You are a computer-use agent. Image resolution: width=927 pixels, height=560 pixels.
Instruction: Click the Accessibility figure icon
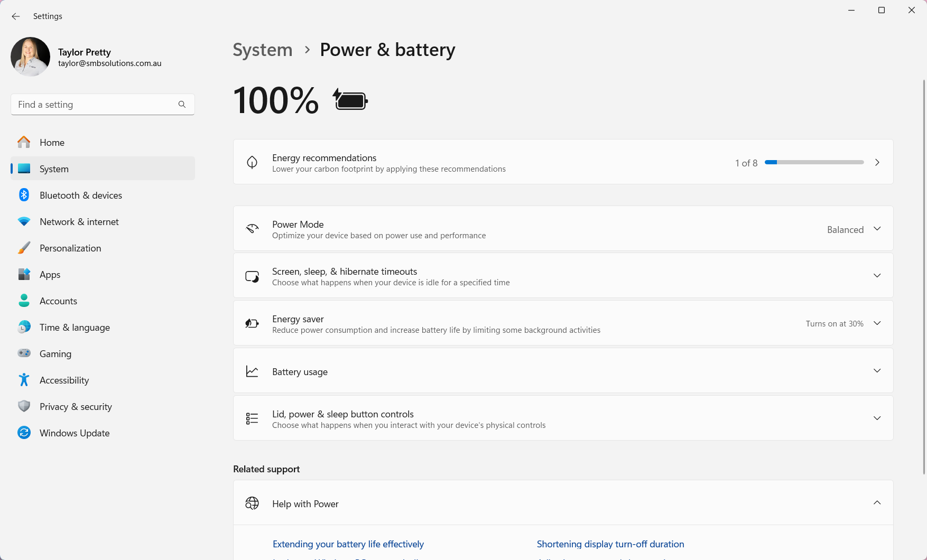(24, 380)
